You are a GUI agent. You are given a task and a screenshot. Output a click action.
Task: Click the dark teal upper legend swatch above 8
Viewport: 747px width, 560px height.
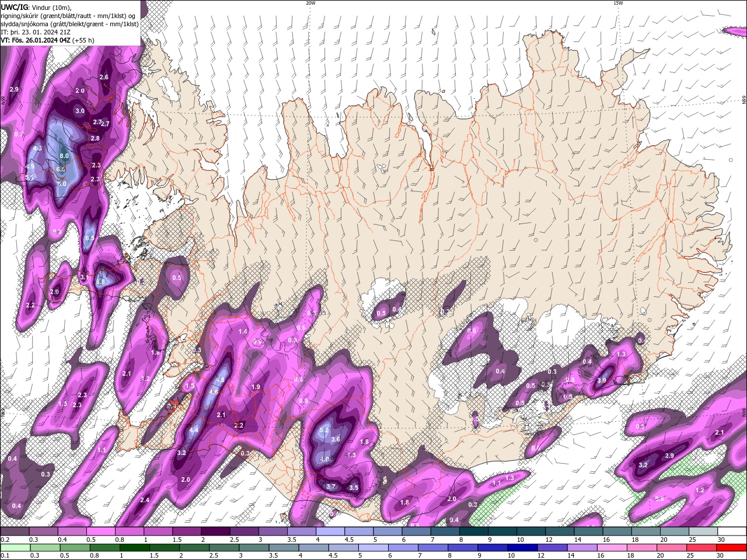click(474, 531)
